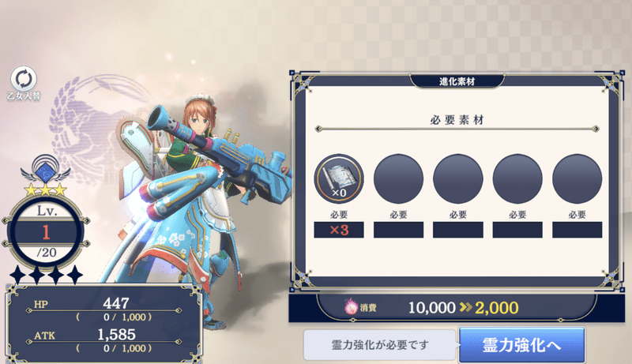
Task: Click the 霊力強化が必要です notice bubble
Action: click(380, 345)
